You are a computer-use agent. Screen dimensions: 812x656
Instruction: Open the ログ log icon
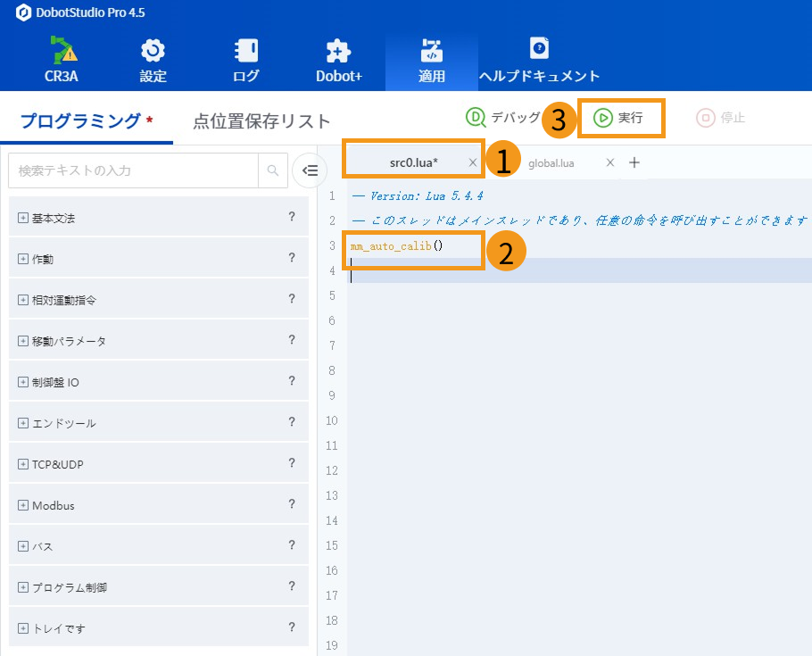click(245, 51)
